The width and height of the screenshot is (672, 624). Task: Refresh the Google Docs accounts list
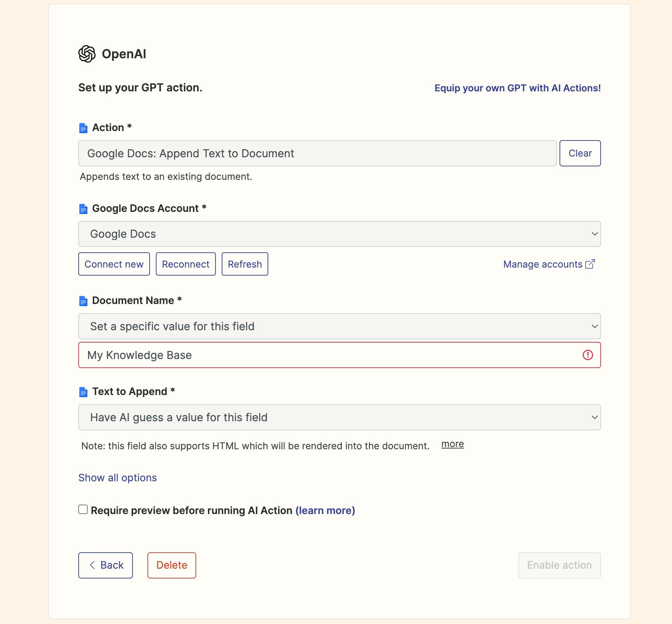click(x=245, y=264)
